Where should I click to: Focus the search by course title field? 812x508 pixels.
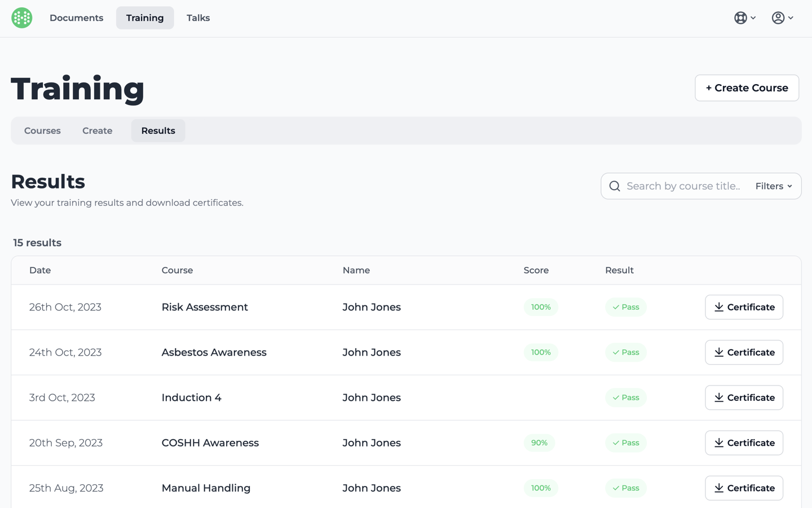coord(683,186)
